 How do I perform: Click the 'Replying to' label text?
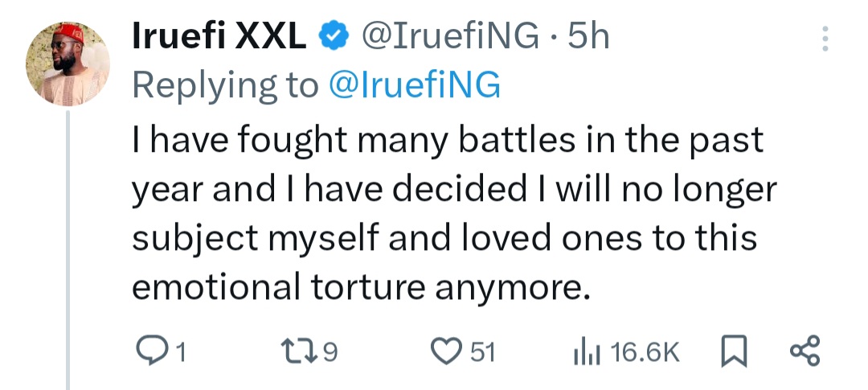click(x=225, y=85)
